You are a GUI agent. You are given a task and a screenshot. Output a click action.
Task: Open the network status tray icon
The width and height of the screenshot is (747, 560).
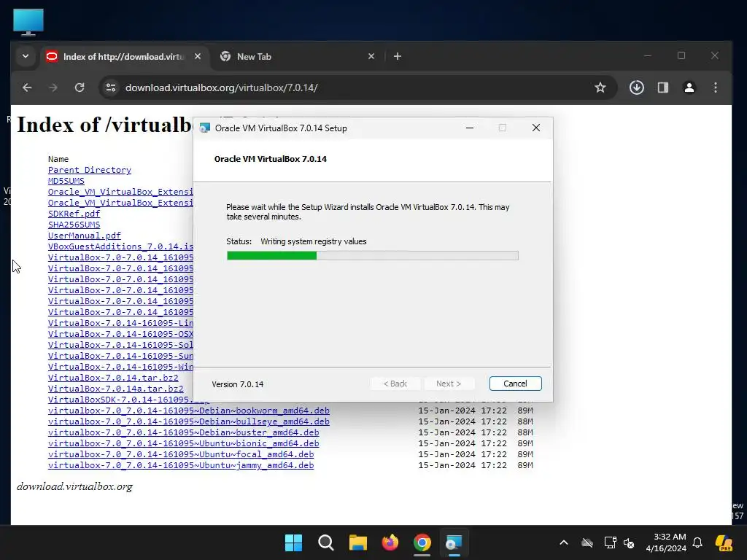tap(610, 542)
